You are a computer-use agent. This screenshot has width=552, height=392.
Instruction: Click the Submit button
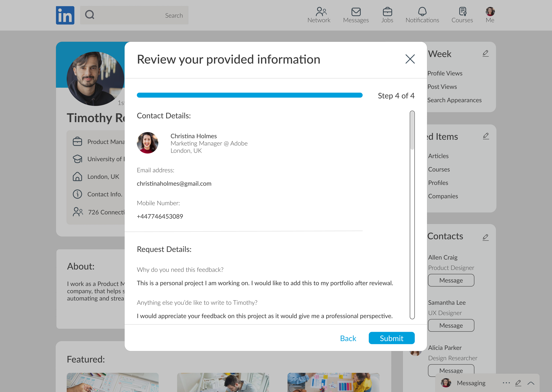point(391,338)
